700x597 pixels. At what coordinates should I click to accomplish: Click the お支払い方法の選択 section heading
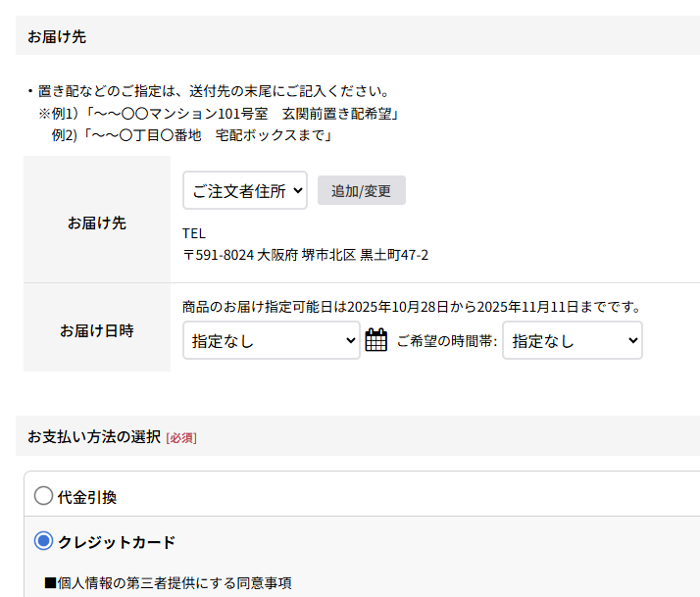(x=93, y=436)
